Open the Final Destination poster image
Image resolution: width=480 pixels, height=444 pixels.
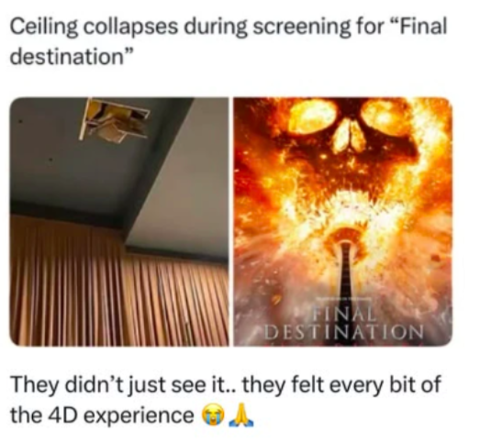343,221
